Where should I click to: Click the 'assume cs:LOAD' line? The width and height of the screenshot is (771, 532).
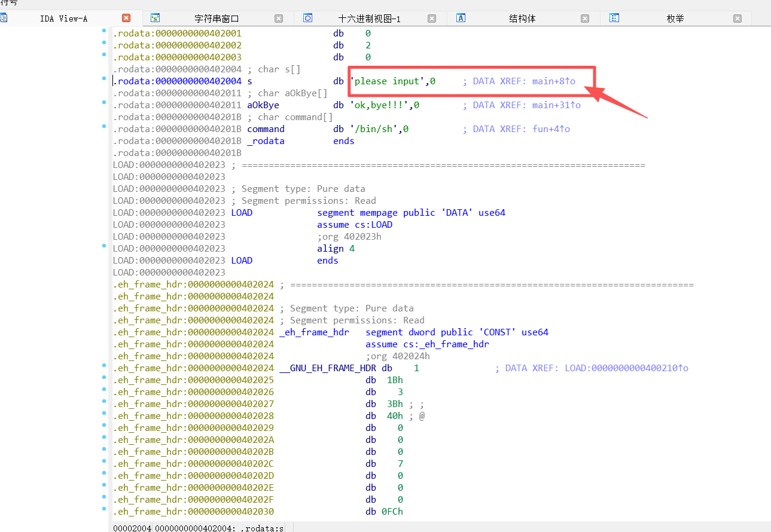click(355, 225)
